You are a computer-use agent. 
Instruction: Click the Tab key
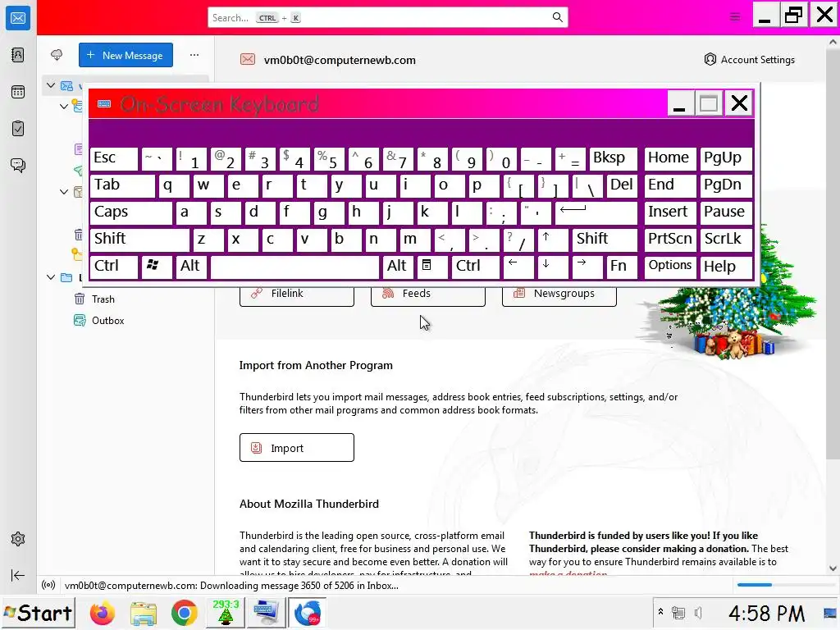[122, 185]
